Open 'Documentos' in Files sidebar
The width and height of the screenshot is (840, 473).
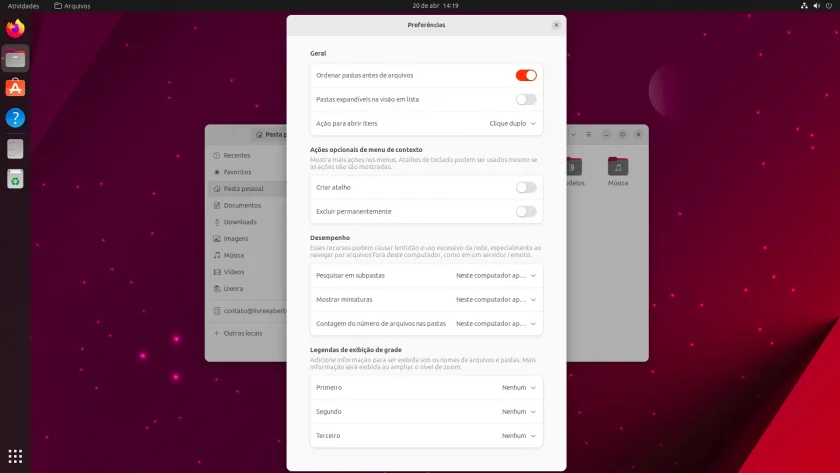click(x=246, y=205)
